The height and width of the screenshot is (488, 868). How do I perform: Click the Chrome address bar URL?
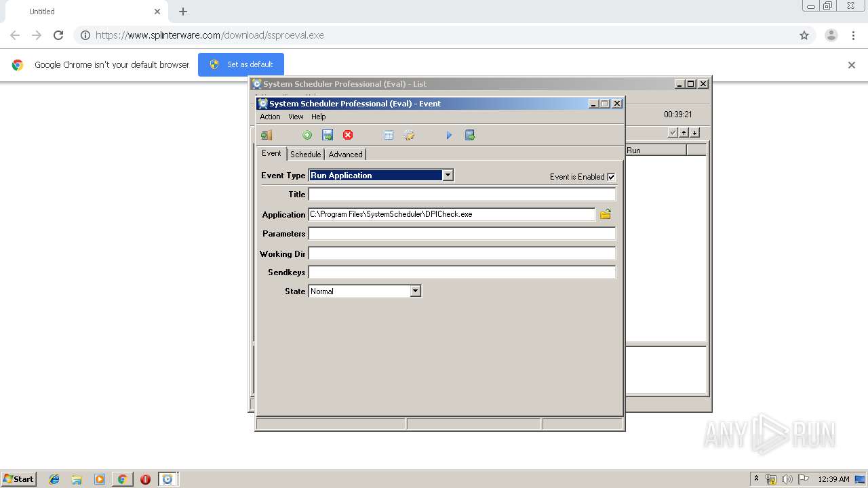(x=210, y=35)
